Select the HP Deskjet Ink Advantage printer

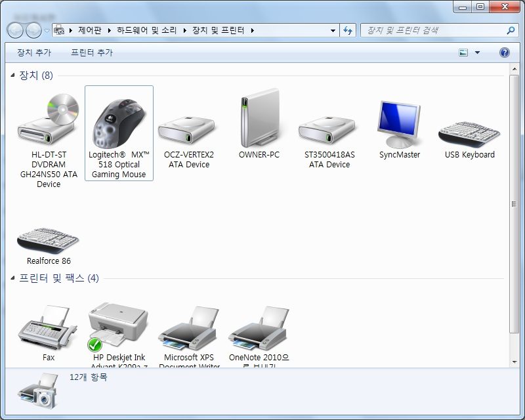(118, 327)
